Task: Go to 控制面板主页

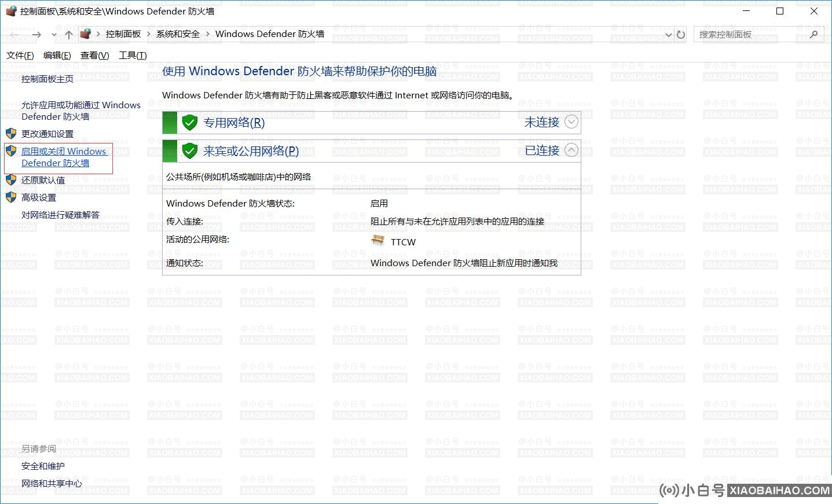Action: click(x=47, y=79)
